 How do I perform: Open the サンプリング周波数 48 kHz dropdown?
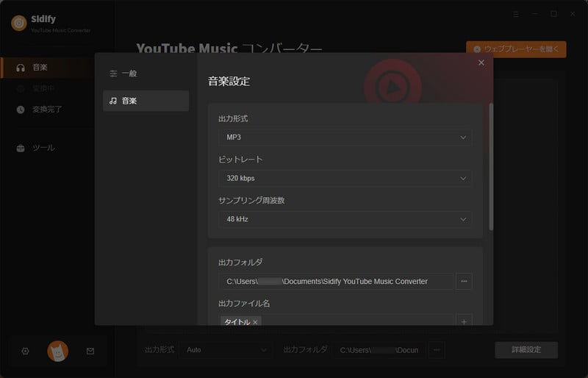coord(345,219)
